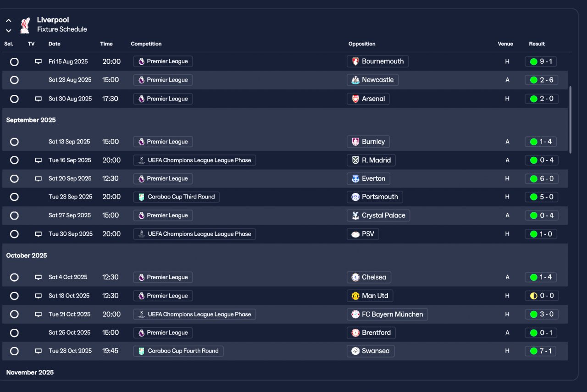Click the Liverpool club crest icon
This screenshot has width=587, height=392.
[x=25, y=25]
